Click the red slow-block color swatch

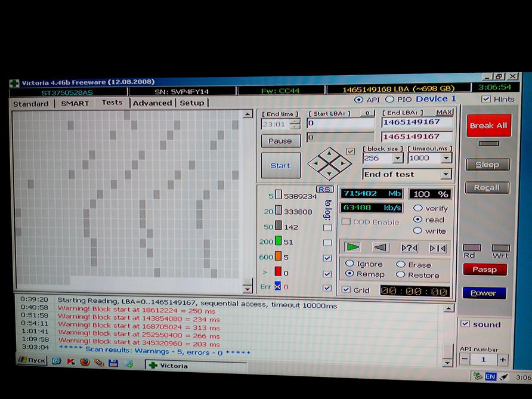pos(278,271)
